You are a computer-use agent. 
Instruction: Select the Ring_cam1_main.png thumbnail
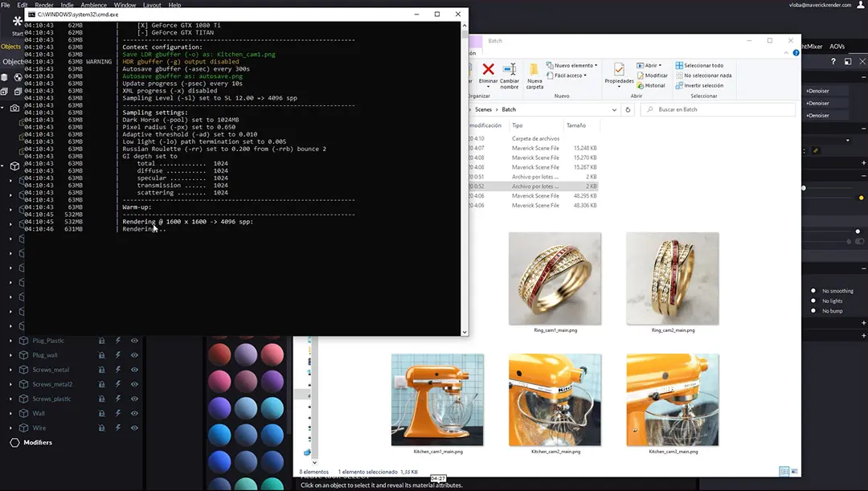click(555, 277)
